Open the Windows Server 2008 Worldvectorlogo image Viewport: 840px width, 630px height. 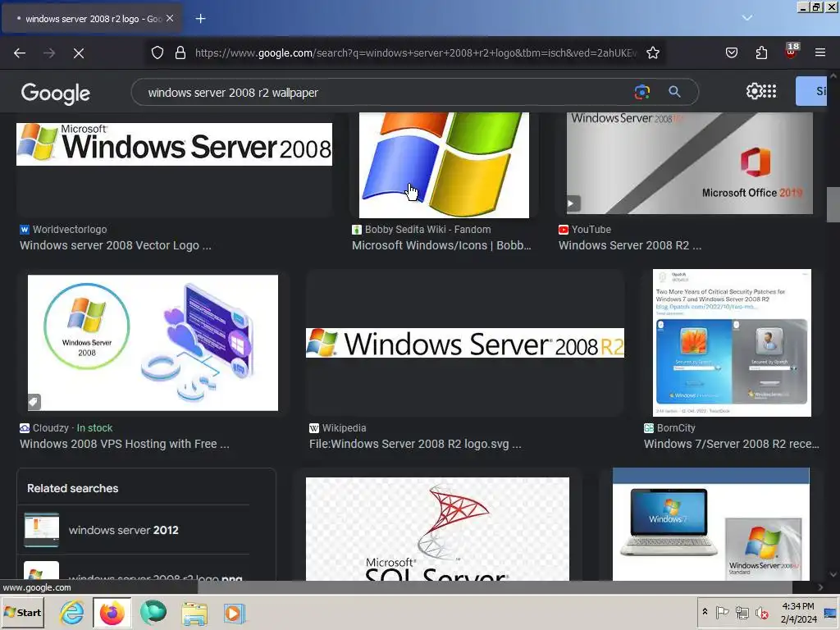pyautogui.click(x=174, y=144)
